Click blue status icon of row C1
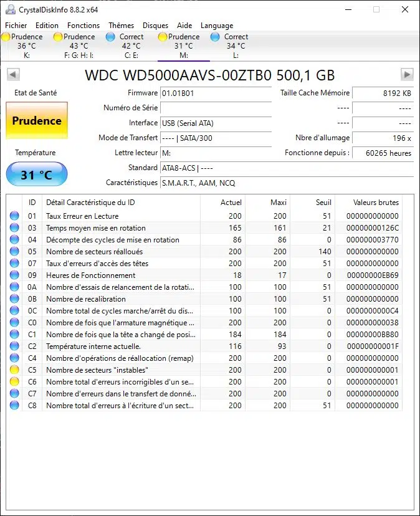This screenshot has width=420, height=516. tap(14, 335)
